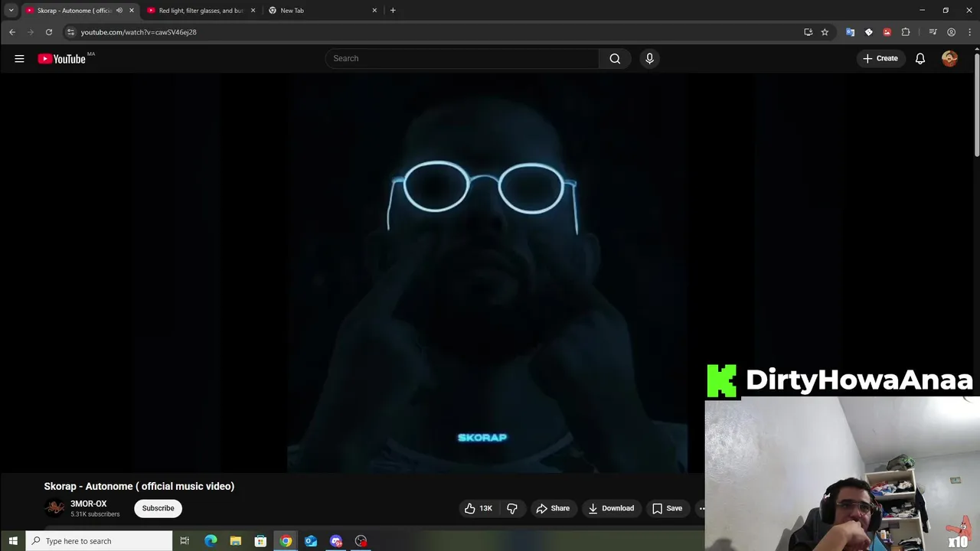Go to YouTube home via logo

pyautogui.click(x=61, y=59)
